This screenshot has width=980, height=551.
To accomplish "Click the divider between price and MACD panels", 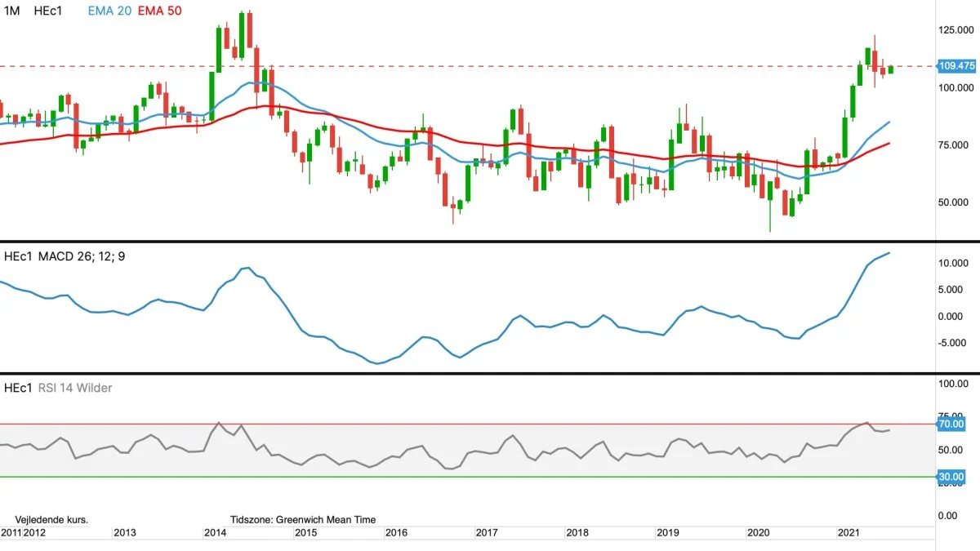I will 490,241.
